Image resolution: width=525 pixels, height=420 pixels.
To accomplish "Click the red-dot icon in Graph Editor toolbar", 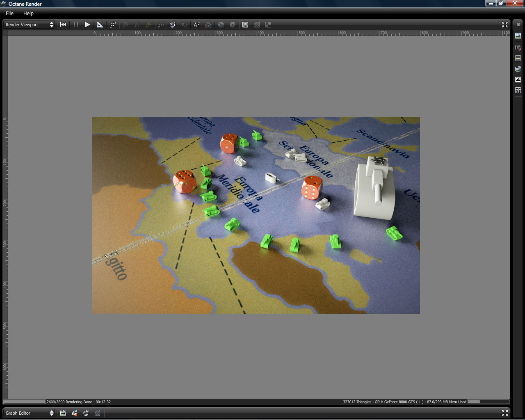I will pos(75,413).
